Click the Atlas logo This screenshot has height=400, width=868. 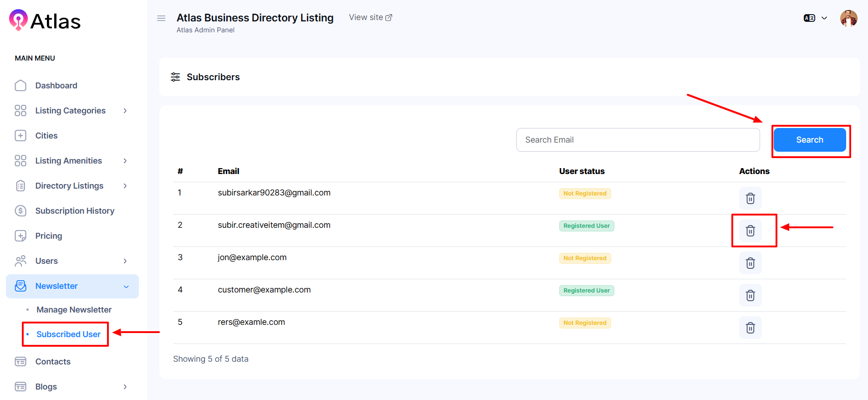(45, 21)
